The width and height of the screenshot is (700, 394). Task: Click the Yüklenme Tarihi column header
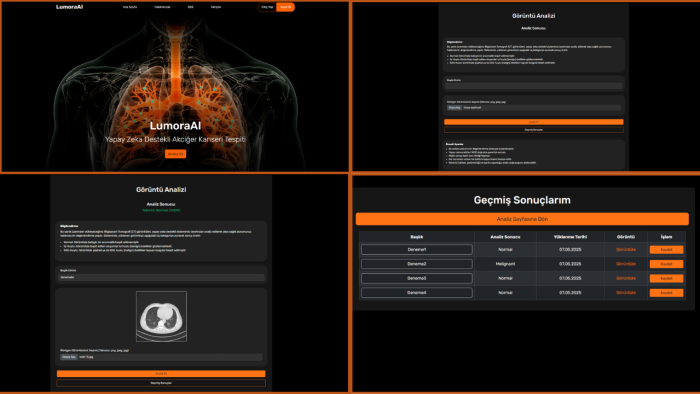point(570,237)
